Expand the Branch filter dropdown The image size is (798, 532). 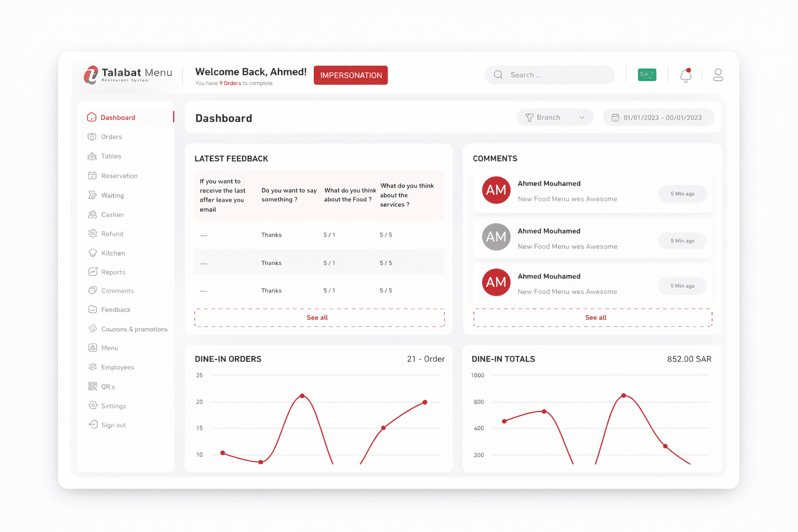click(555, 117)
